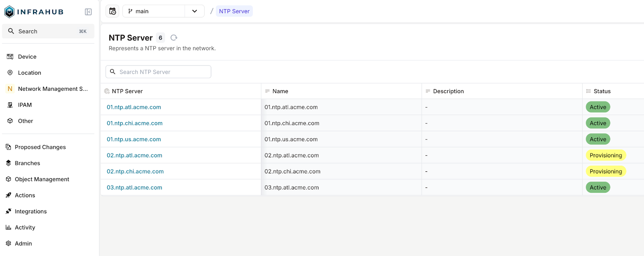Open the main branch dropdown arrow
Viewport: 644px width, 256px height.
(x=194, y=11)
